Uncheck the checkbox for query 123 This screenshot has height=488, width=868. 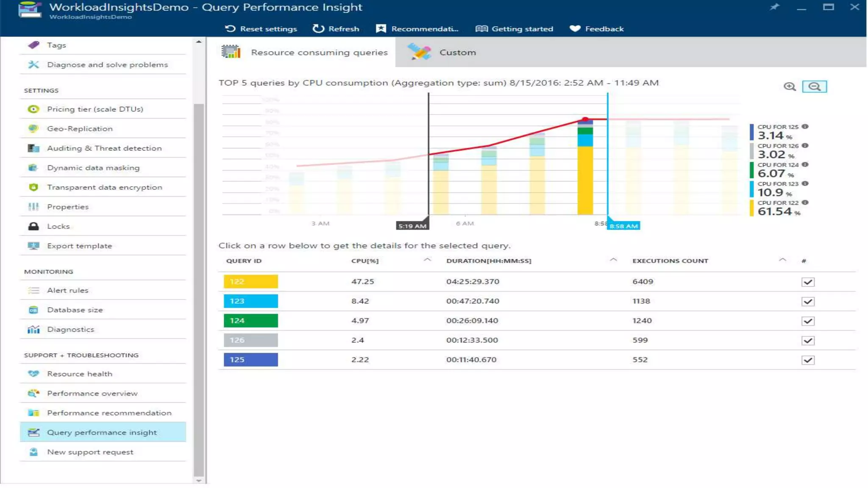808,302
